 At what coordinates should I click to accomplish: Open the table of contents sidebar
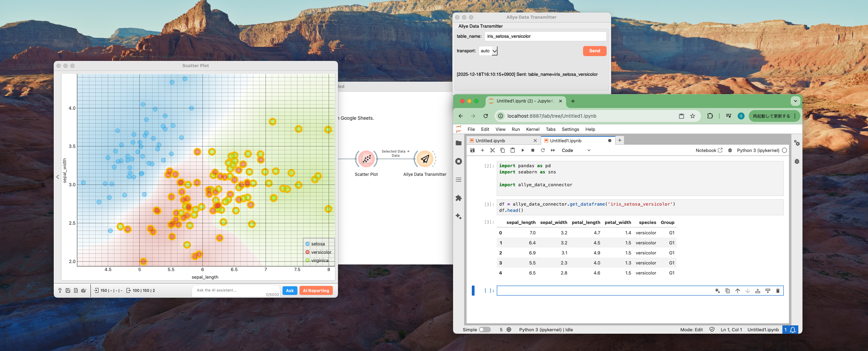(459, 180)
